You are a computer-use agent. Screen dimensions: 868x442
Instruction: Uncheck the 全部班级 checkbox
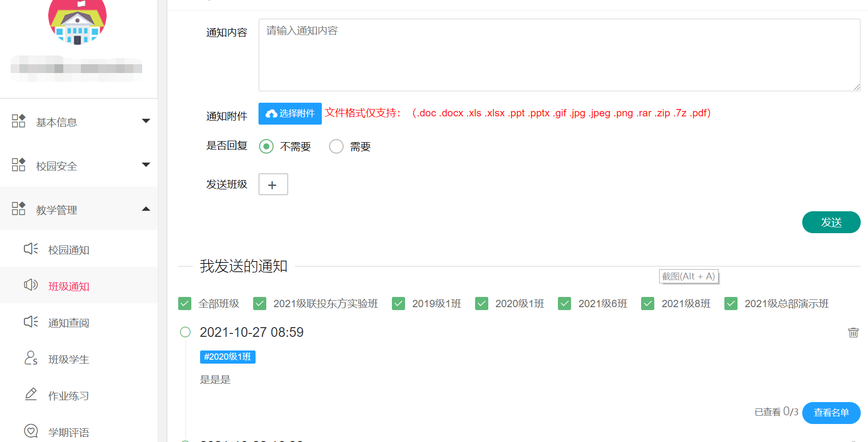(185, 304)
